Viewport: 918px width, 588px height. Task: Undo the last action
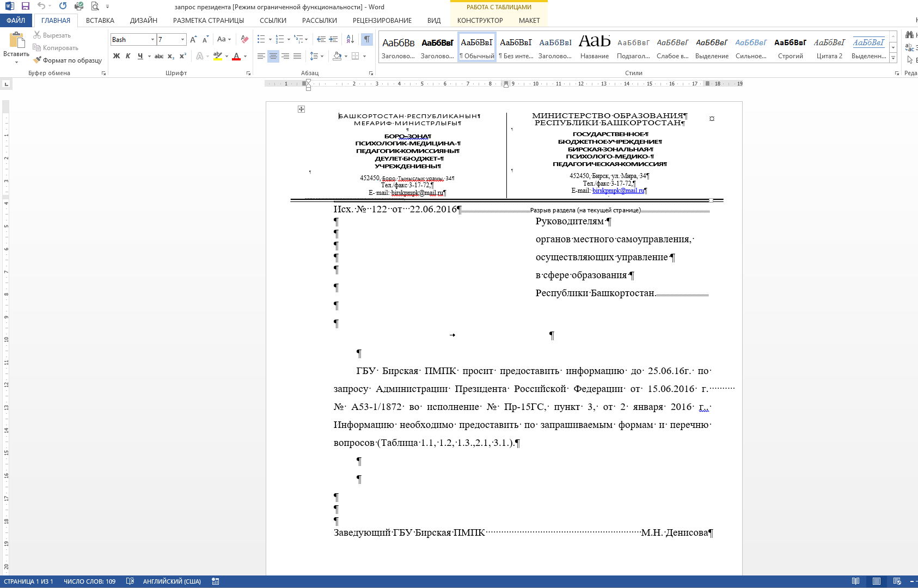tap(41, 7)
